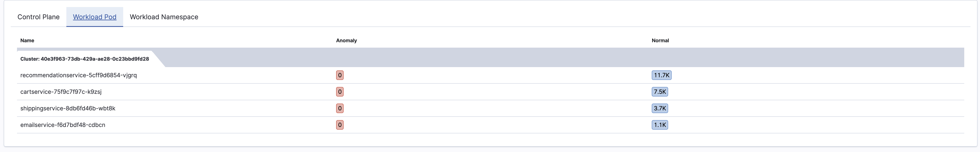Click the 1.1K normal count badge
This screenshot has height=152, width=980.
tap(660, 125)
